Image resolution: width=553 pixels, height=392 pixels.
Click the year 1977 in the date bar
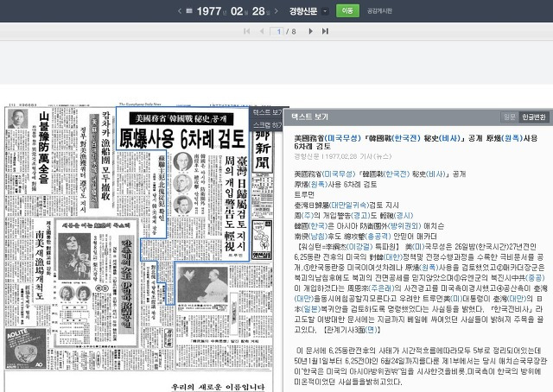pos(209,11)
